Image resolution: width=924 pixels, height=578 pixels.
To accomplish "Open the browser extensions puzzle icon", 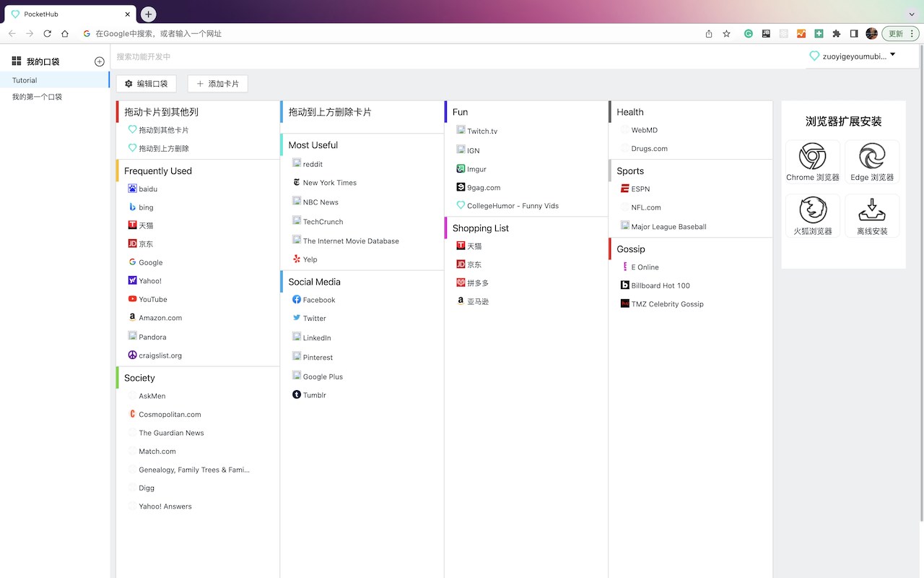I will [x=837, y=33].
